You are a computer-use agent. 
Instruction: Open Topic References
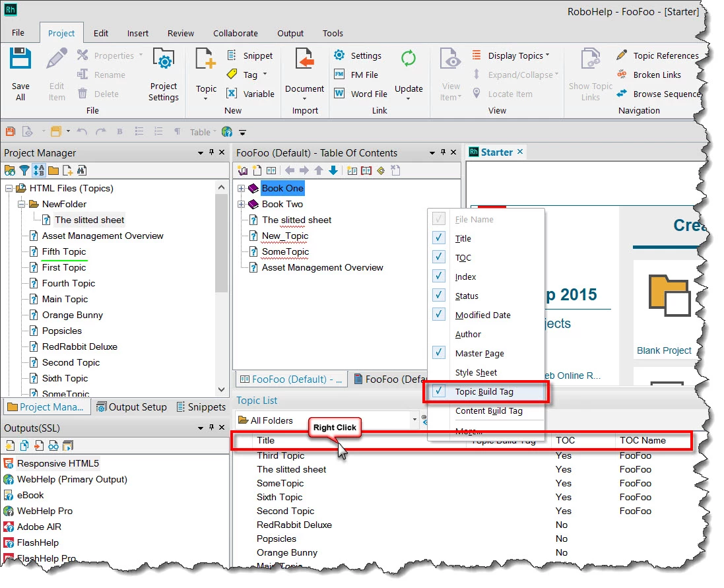point(657,55)
